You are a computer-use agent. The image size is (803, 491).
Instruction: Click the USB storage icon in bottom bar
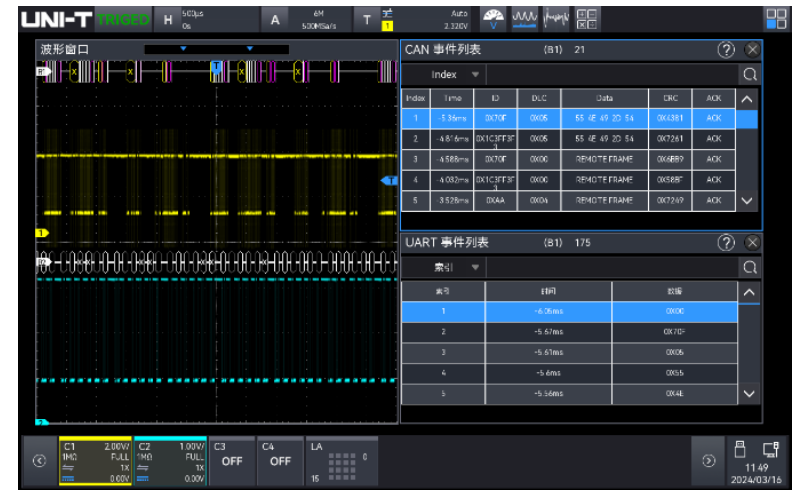pyautogui.click(x=741, y=450)
